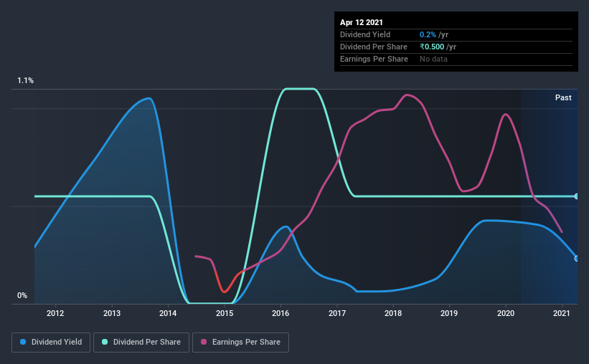Click the 1.1% y-axis label
Viewport: 589px width, 364px height.
26,81
